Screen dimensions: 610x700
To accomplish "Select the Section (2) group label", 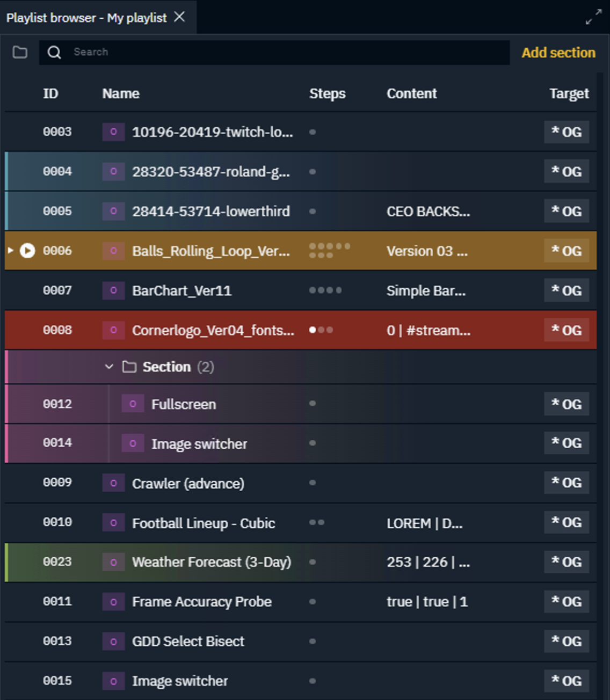I will click(178, 367).
